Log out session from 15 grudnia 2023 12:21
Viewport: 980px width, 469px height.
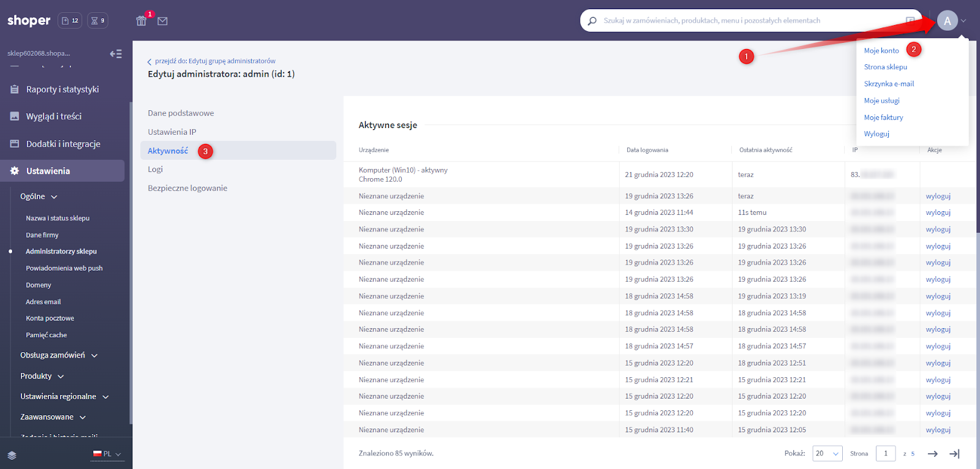(938, 380)
